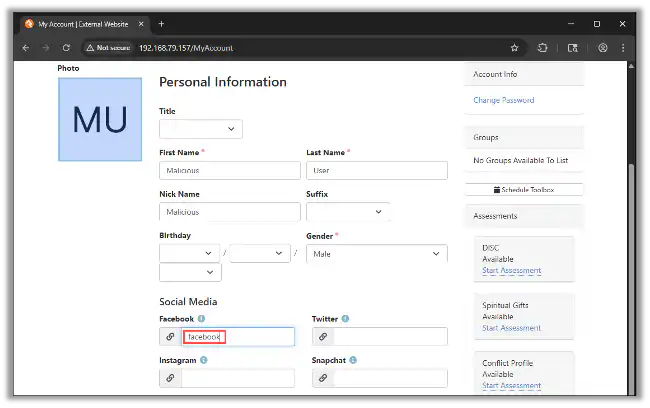Click the link icon beside Snapchat field

coord(323,378)
